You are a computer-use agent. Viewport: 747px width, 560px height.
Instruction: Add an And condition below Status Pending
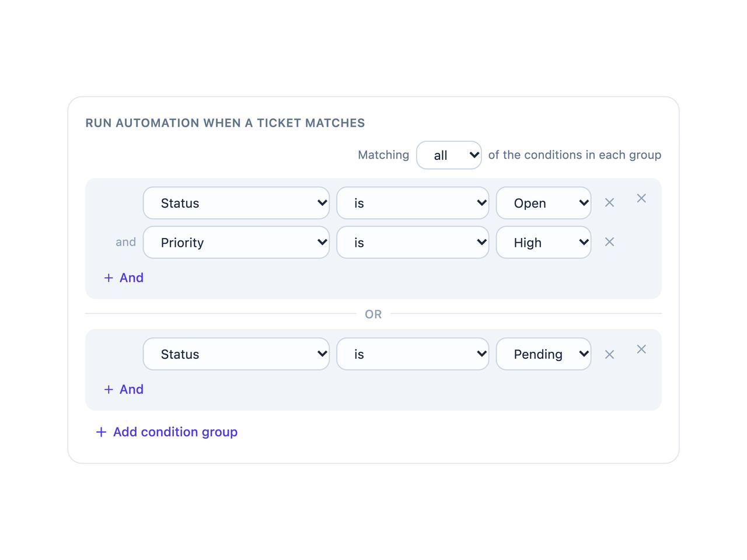(x=124, y=389)
